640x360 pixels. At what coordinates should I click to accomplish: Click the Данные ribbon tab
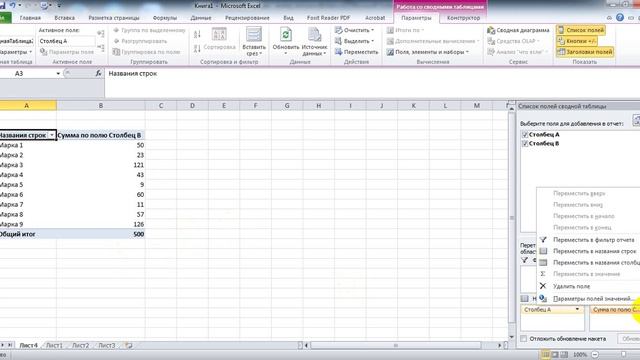[x=201, y=18]
